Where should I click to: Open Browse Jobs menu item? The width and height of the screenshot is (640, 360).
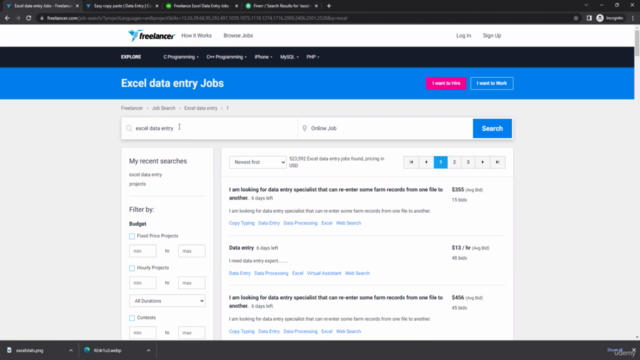click(x=238, y=36)
